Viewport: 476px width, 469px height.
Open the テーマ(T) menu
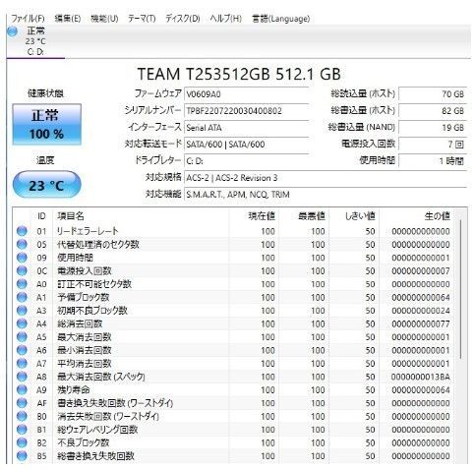pyautogui.click(x=142, y=19)
